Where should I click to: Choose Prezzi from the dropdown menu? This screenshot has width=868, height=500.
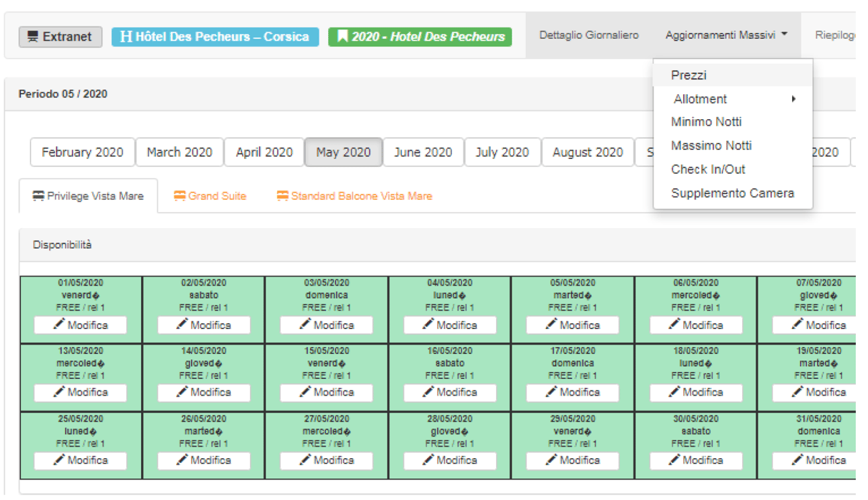[733, 75]
